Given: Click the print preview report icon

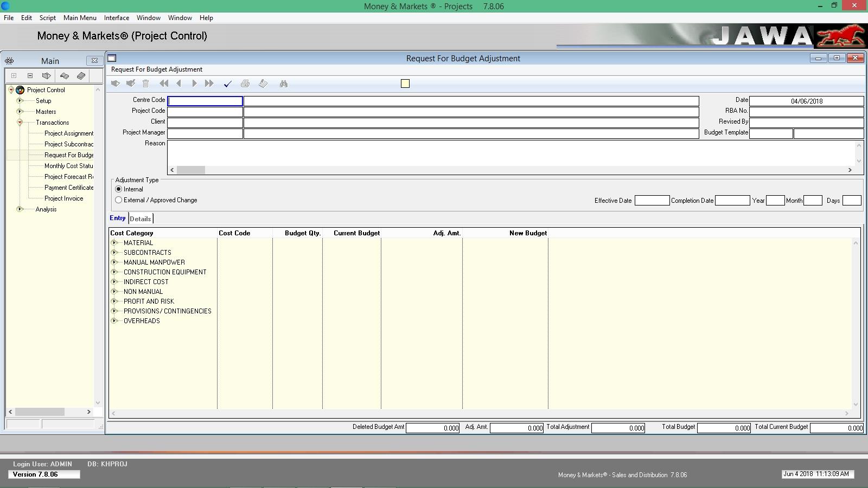Looking at the screenshot, I should click(263, 84).
